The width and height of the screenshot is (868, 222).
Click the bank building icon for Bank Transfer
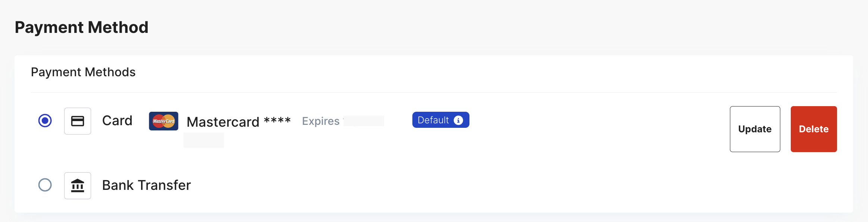77,185
